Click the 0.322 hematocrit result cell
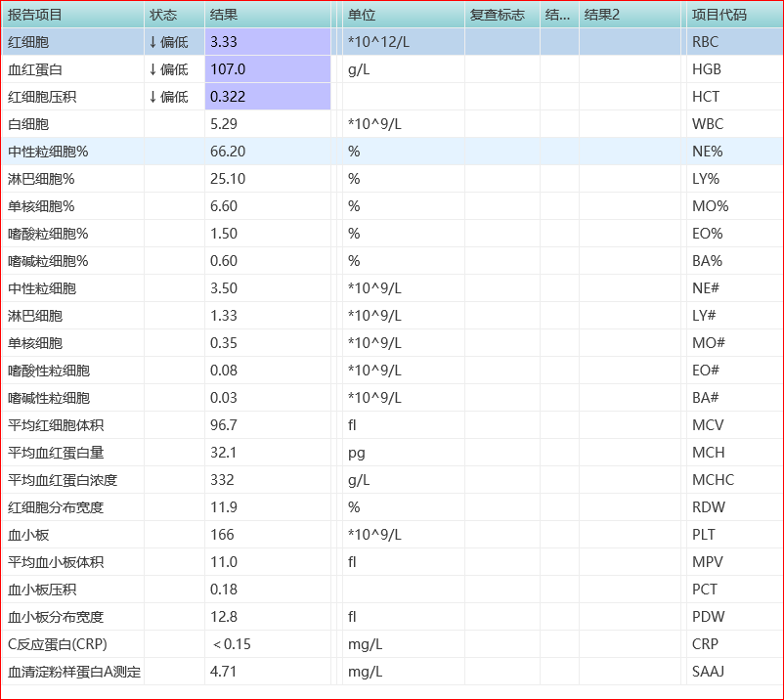The height and width of the screenshot is (700, 784). [268, 97]
